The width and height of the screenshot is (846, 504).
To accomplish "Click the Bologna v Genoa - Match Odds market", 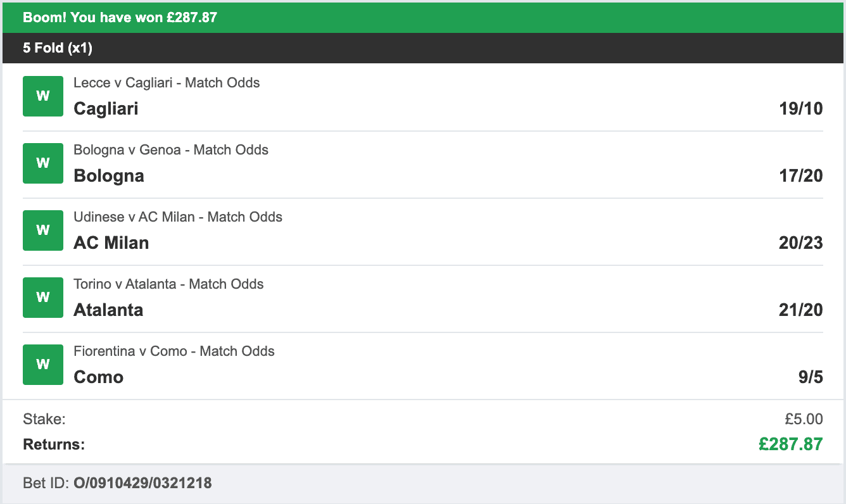I will (170, 149).
